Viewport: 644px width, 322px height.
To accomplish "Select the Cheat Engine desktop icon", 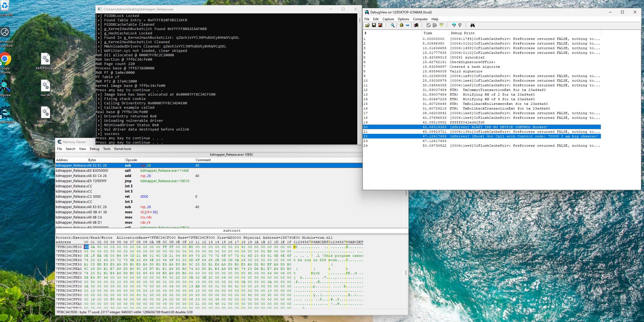I will pos(6,115).
